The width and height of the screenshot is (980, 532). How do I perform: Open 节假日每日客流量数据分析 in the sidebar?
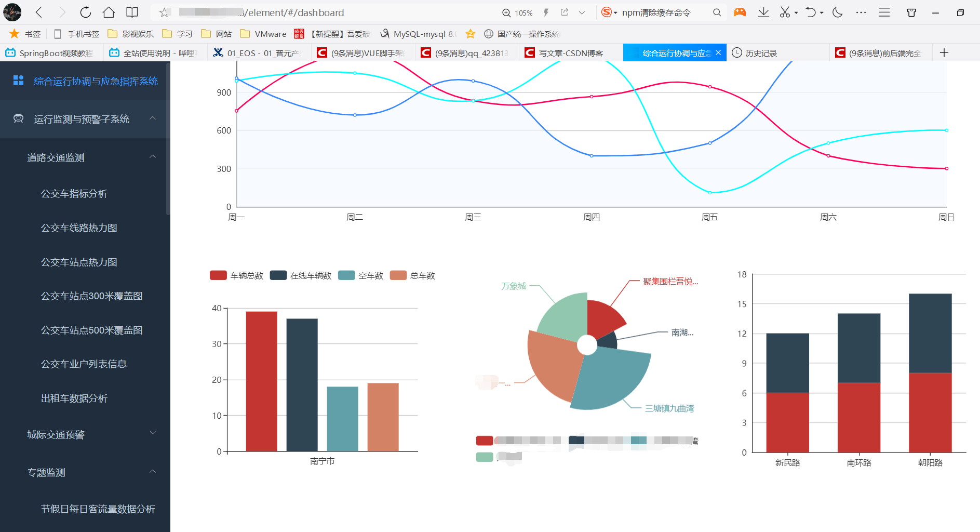98,509
